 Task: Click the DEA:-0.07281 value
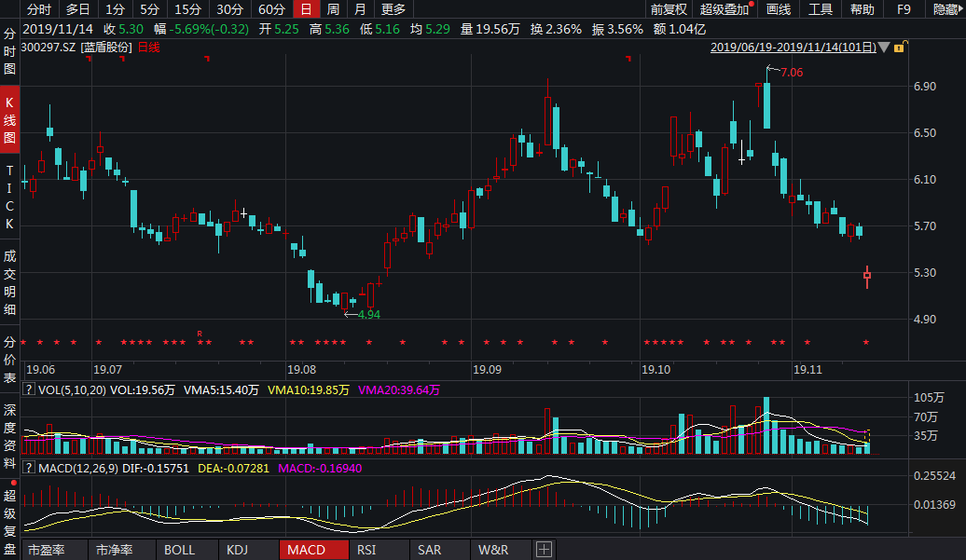click(233, 469)
